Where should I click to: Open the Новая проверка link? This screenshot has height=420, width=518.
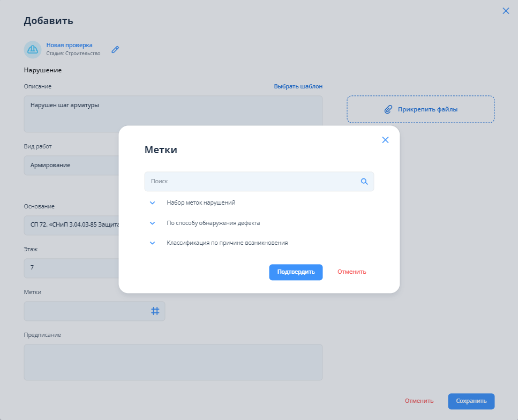69,45
